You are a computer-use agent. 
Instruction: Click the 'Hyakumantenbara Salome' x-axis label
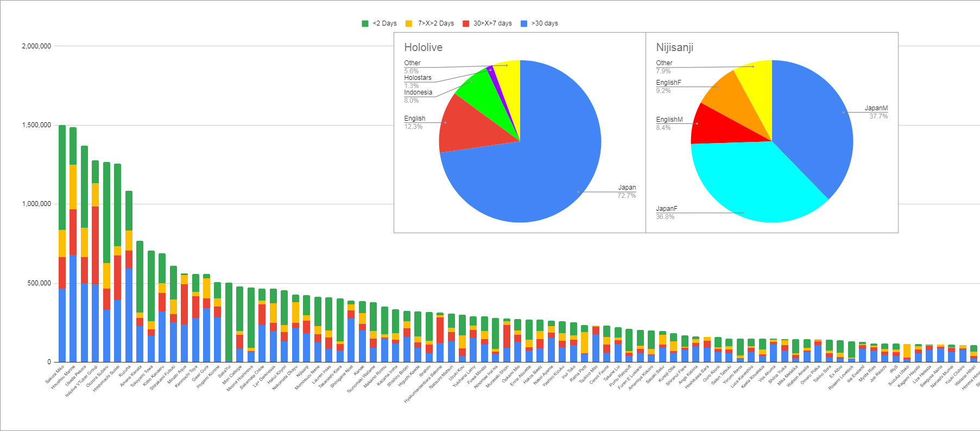pos(423,384)
